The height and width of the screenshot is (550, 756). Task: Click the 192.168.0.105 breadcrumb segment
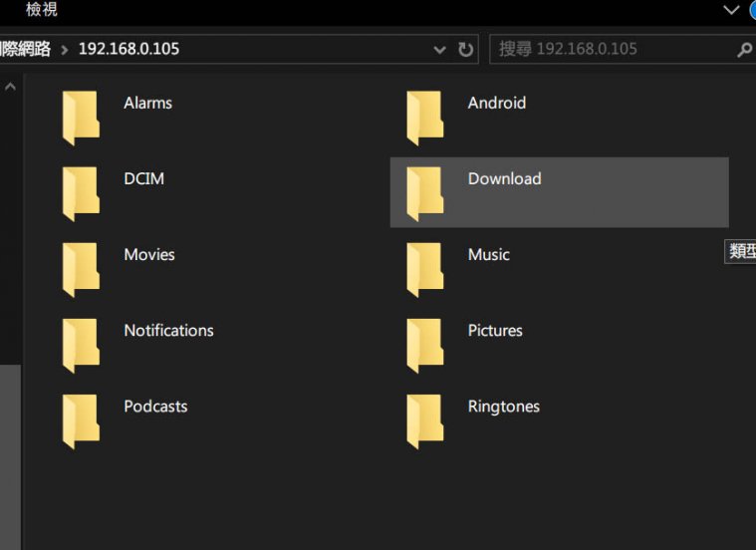(x=128, y=49)
